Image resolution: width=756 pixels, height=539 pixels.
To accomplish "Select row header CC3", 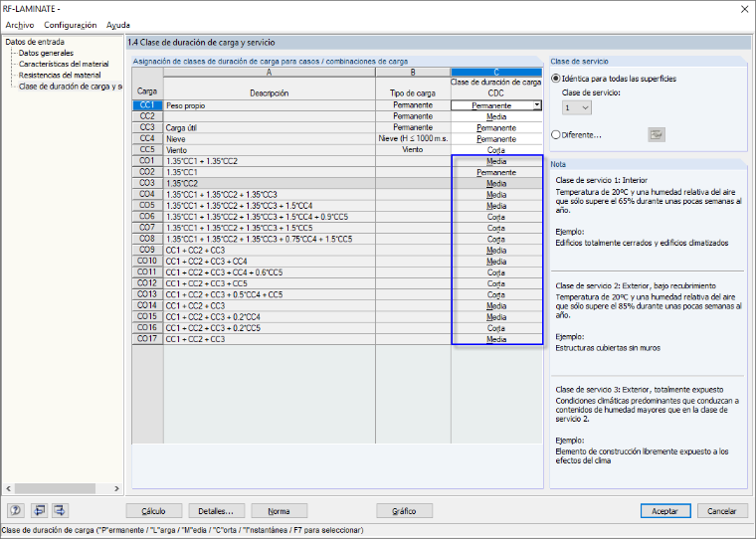I will [x=147, y=127].
